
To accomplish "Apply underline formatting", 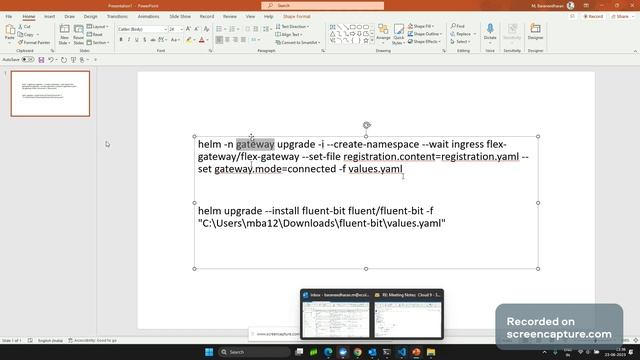I will [137, 40].
